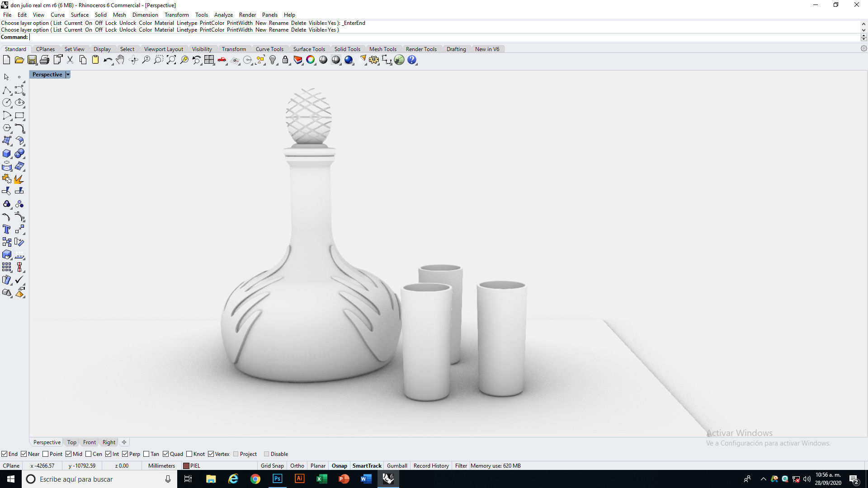Enable the Knot osnap checkbox
868x488 pixels.
tap(189, 454)
